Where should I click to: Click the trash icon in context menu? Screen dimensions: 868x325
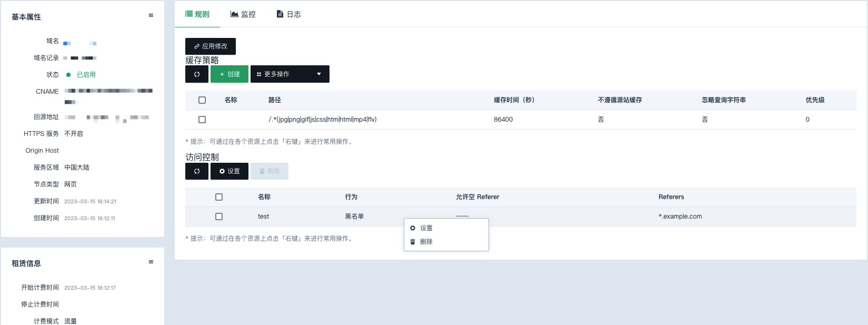413,242
